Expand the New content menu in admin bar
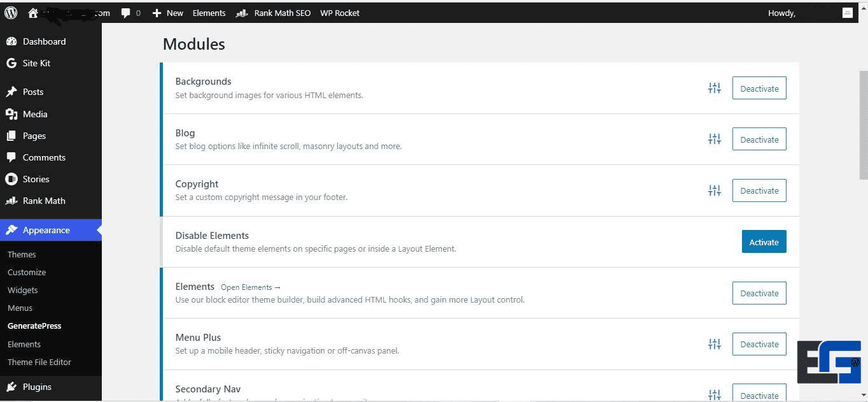Viewport: 868px width, 402px height. [x=168, y=13]
